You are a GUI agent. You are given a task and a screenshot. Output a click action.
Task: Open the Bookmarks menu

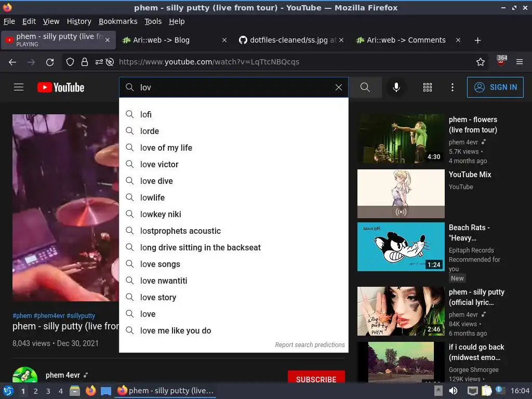coord(118,21)
